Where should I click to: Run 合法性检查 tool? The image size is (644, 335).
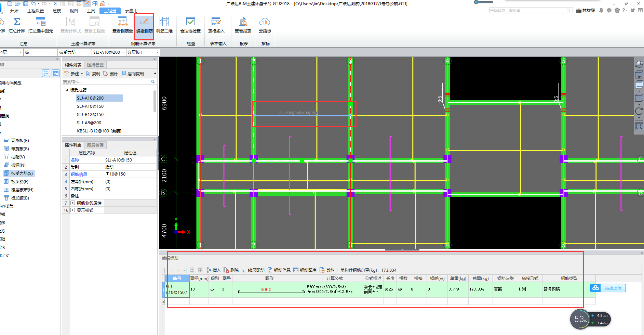190,25
